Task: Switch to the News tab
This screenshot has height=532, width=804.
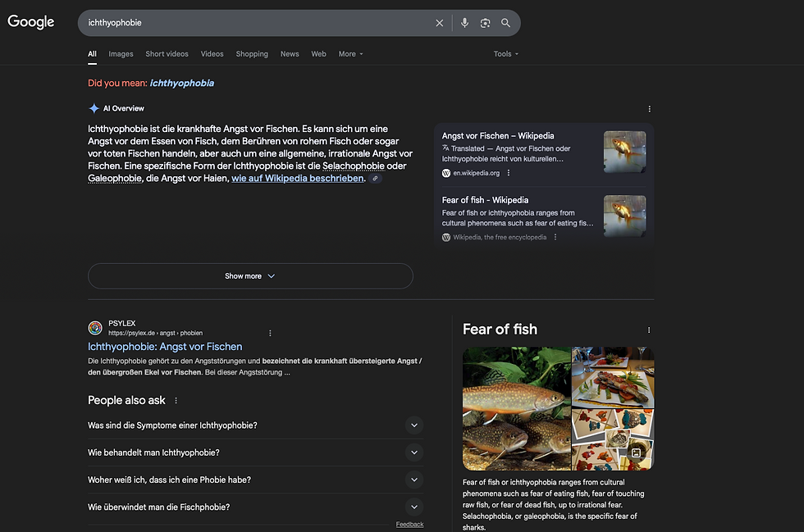Action: click(290, 54)
